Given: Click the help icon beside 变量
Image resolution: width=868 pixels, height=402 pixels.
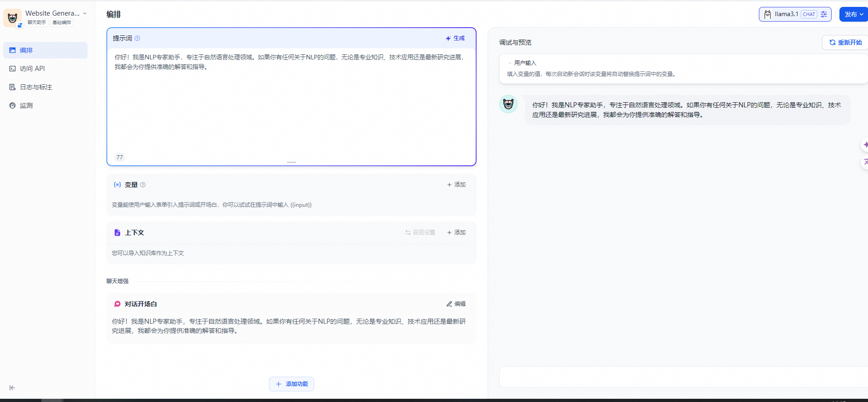Looking at the screenshot, I should (x=143, y=185).
